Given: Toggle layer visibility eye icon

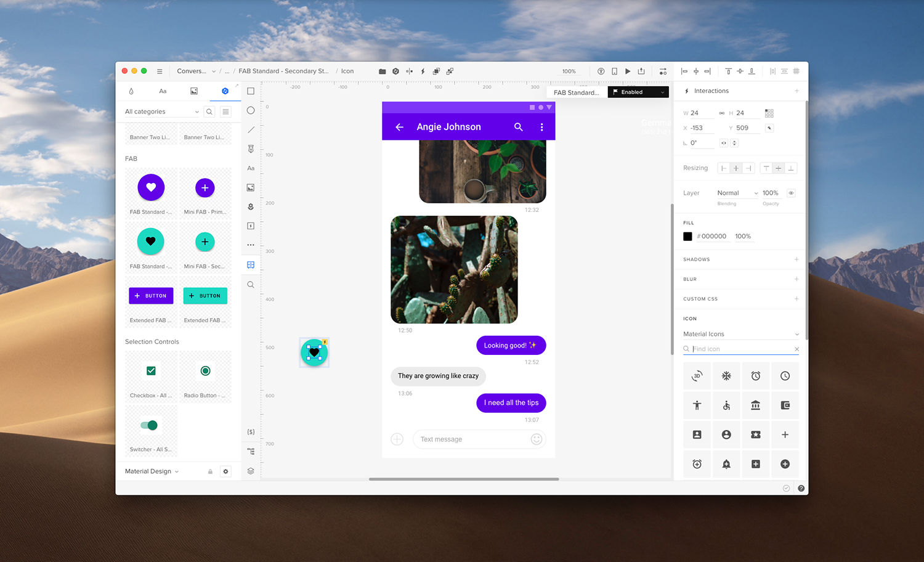Looking at the screenshot, I should click(x=791, y=193).
